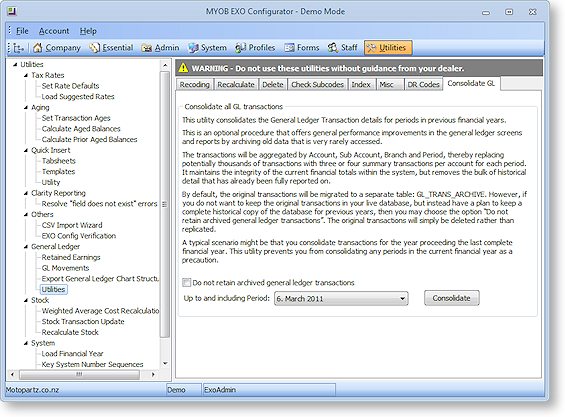The width and height of the screenshot is (565, 417).
Task: Select CSV Import Wizard tree item
Action: [72, 225]
